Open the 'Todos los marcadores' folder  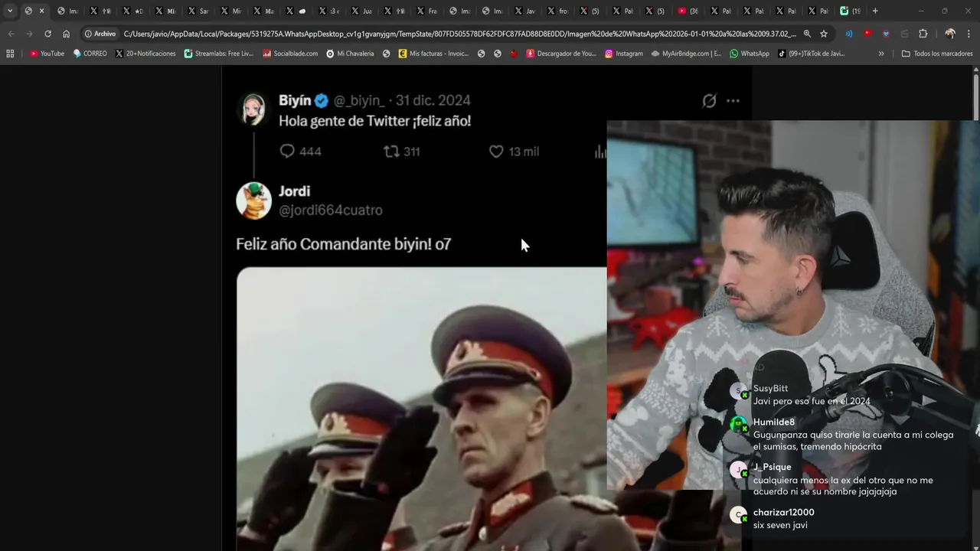(937, 54)
